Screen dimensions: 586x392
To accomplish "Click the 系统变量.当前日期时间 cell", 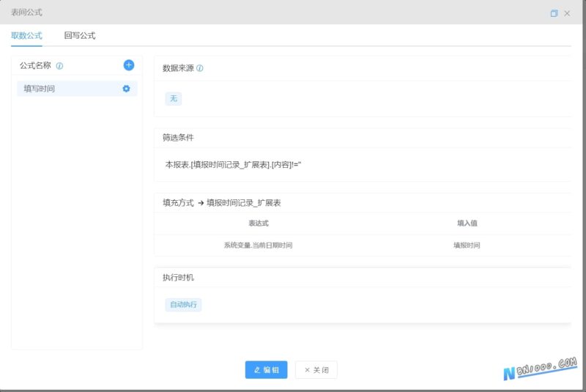I will pos(259,245).
